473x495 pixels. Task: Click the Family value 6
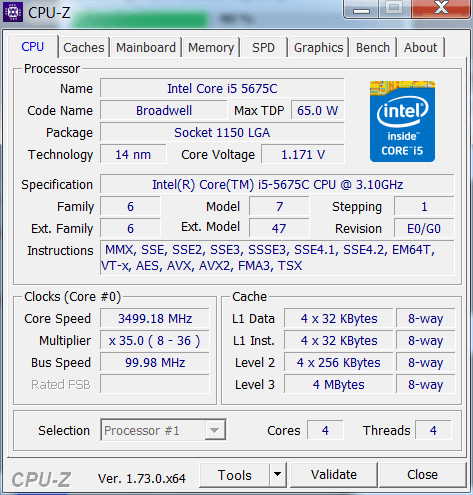coord(130,207)
